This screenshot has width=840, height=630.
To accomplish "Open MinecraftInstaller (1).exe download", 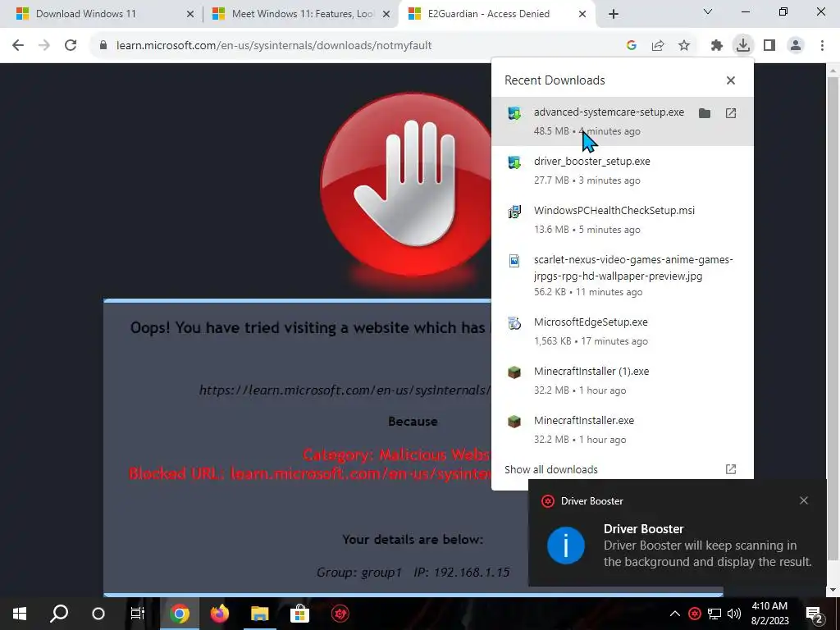I will point(623,381).
